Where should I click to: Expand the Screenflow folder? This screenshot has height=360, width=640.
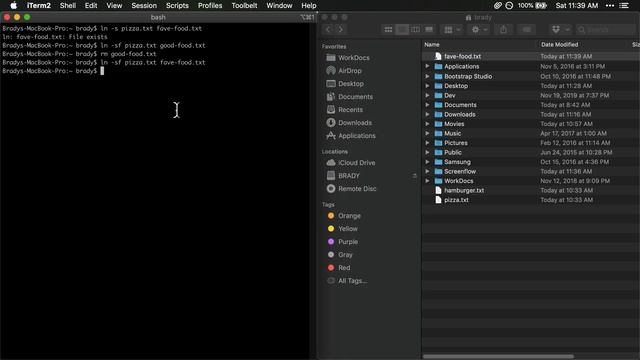tap(427, 171)
